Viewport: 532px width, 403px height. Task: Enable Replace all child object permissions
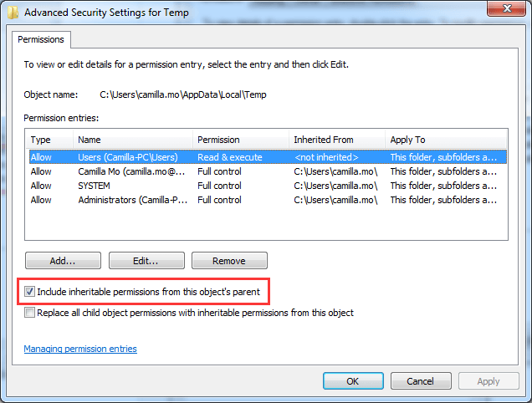[x=30, y=313]
